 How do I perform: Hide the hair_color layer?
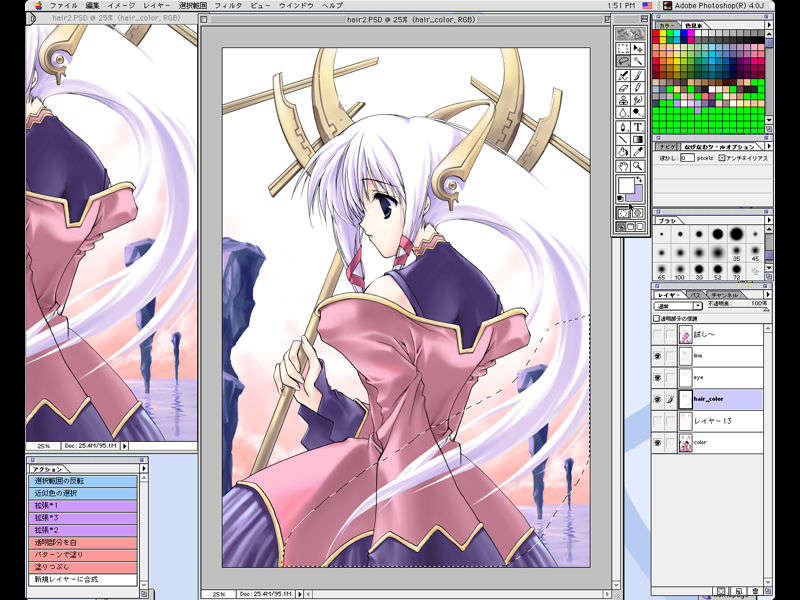coord(658,400)
